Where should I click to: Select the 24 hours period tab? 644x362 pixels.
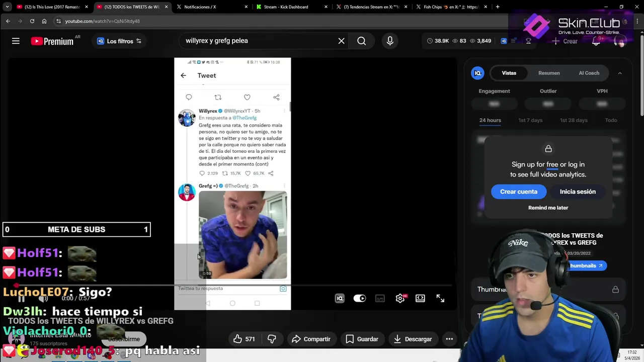pos(490,120)
